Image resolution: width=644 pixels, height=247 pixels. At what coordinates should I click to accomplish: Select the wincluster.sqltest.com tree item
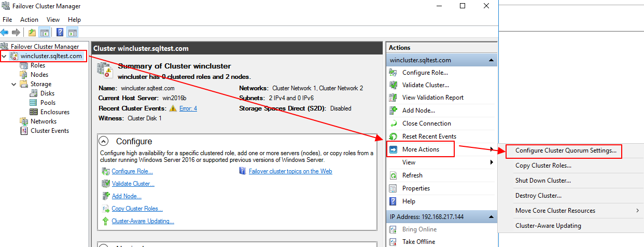(x=51, y=56)
